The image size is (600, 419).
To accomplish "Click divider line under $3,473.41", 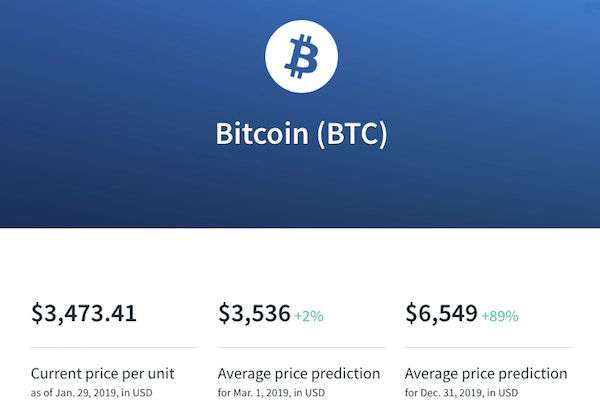I will click(114, 347).
